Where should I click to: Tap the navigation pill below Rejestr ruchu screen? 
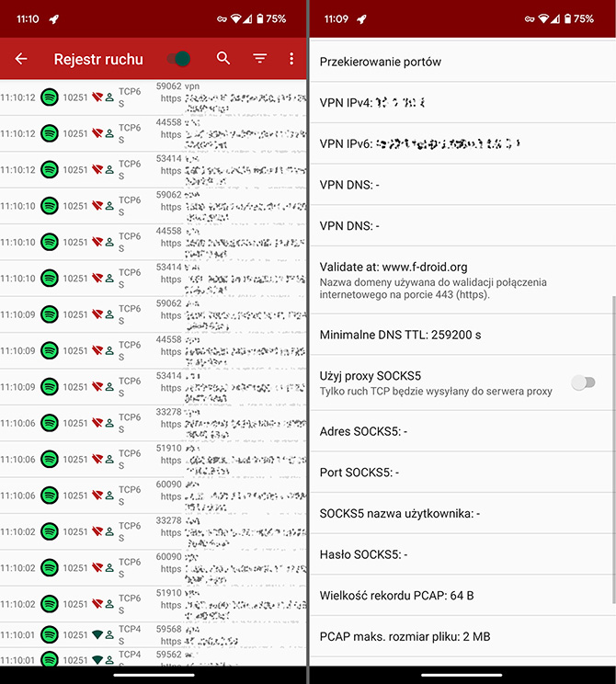coord(154,675)
